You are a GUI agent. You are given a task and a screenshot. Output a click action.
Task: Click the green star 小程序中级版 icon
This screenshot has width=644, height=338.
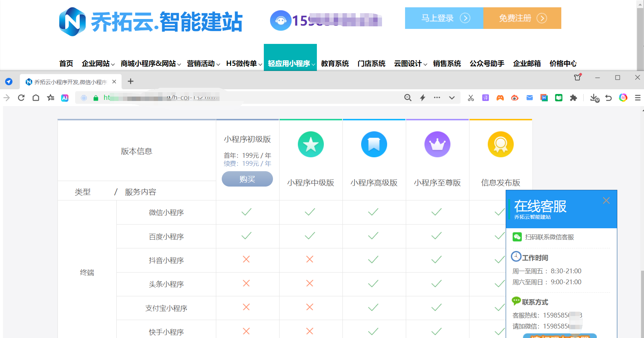[x=311, y=144]
